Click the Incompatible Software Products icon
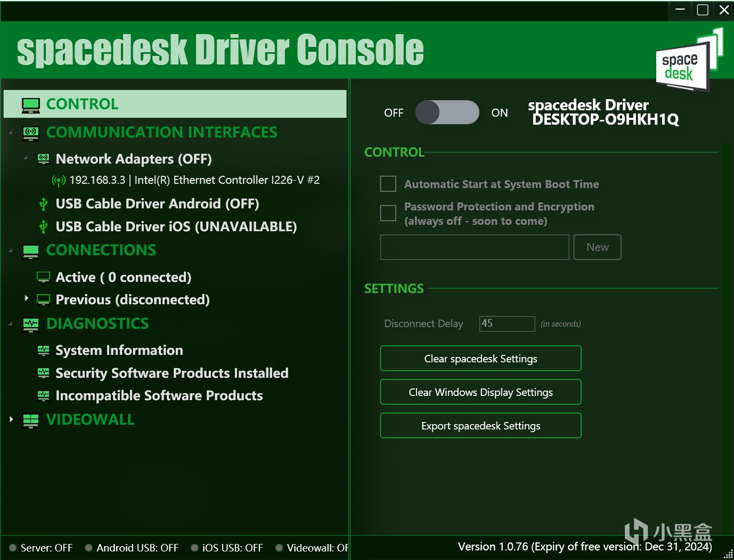The image size is (734, 560). (x=43, y=395)
